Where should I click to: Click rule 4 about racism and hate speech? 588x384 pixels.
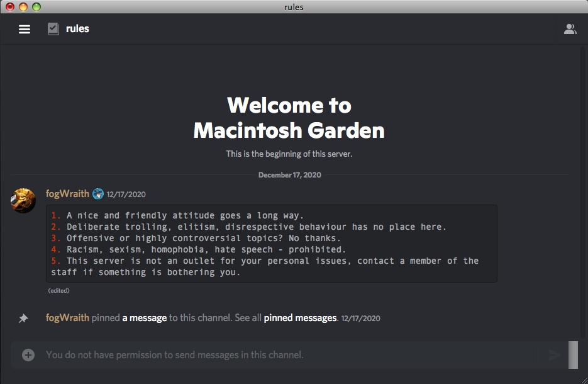198,249
